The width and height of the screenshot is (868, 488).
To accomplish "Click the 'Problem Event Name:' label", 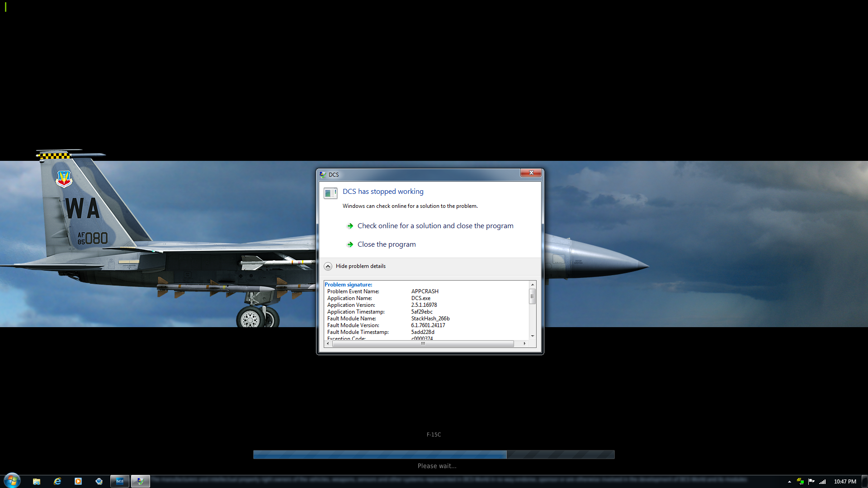I will tap(353, 291).
